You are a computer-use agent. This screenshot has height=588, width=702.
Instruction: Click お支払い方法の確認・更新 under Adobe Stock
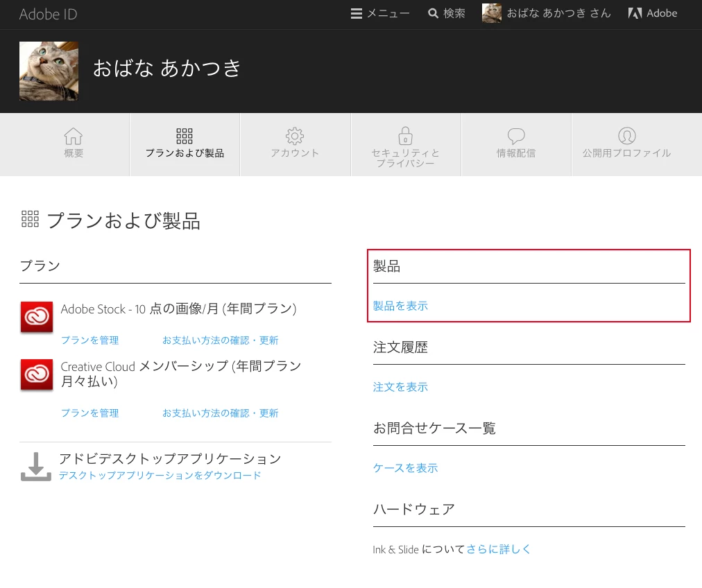click(221, 340)
